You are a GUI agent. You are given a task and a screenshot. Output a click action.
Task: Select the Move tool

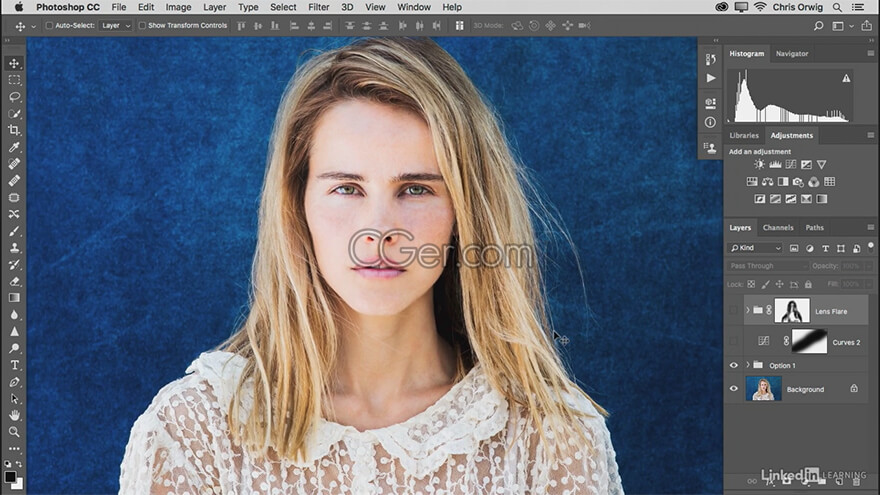(14, 63)
